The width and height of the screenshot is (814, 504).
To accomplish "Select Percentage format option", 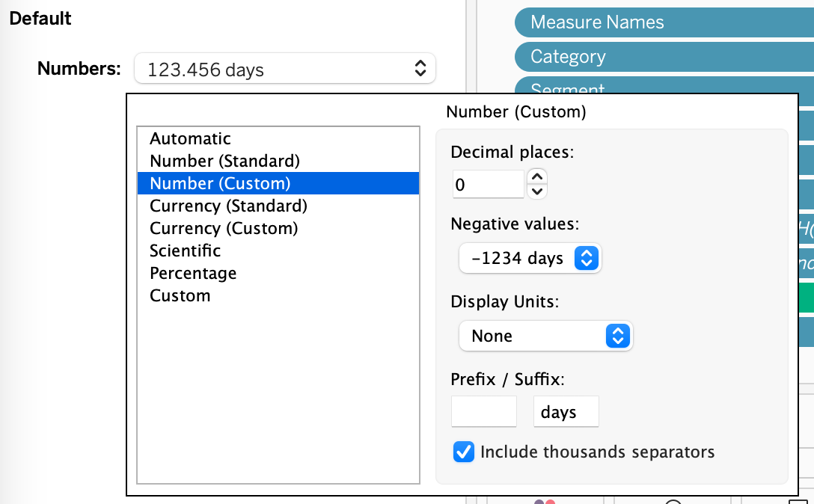I will pos(193,273).
